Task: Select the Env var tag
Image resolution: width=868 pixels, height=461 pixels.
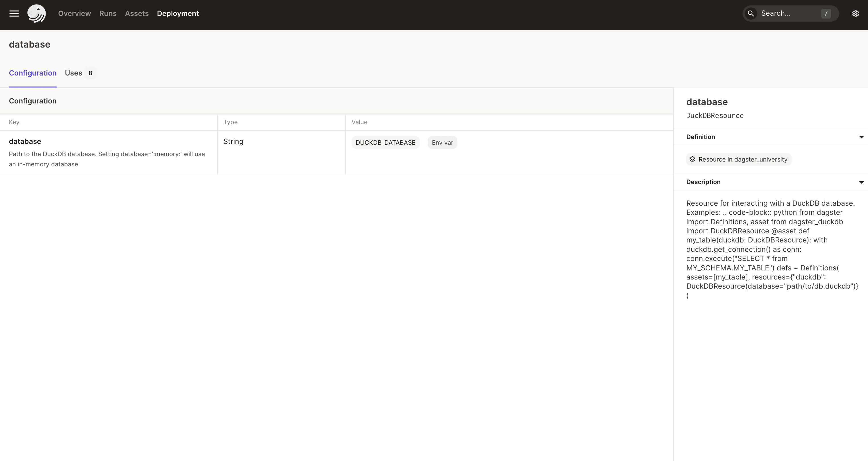Action: pyautogui.click(x=442, y=142)
